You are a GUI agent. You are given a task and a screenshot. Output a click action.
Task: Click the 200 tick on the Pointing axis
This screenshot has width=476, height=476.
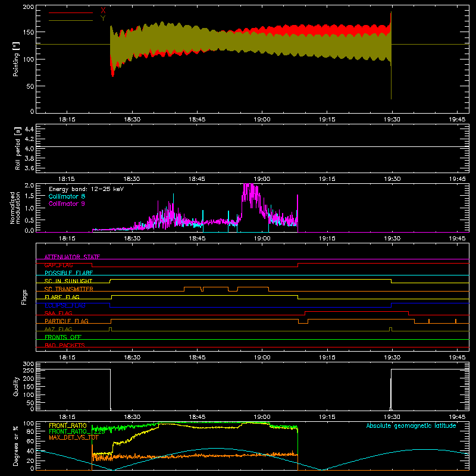point(29,7)
